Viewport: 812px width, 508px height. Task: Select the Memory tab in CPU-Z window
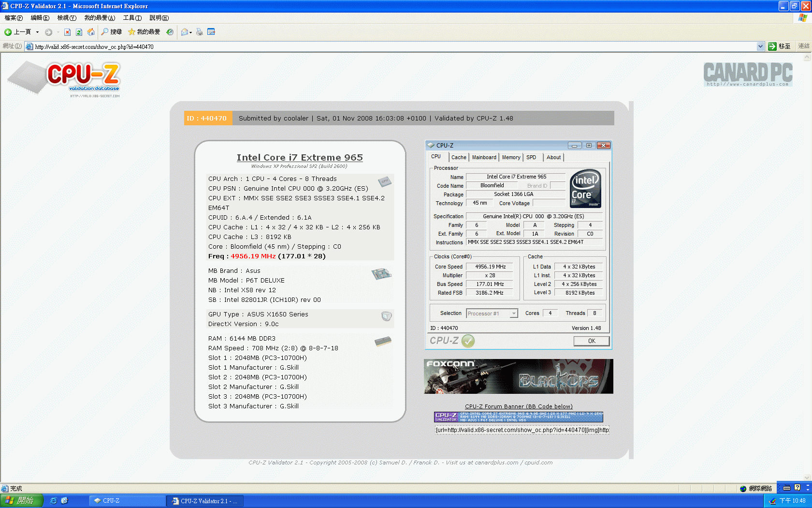coord(511,157)
